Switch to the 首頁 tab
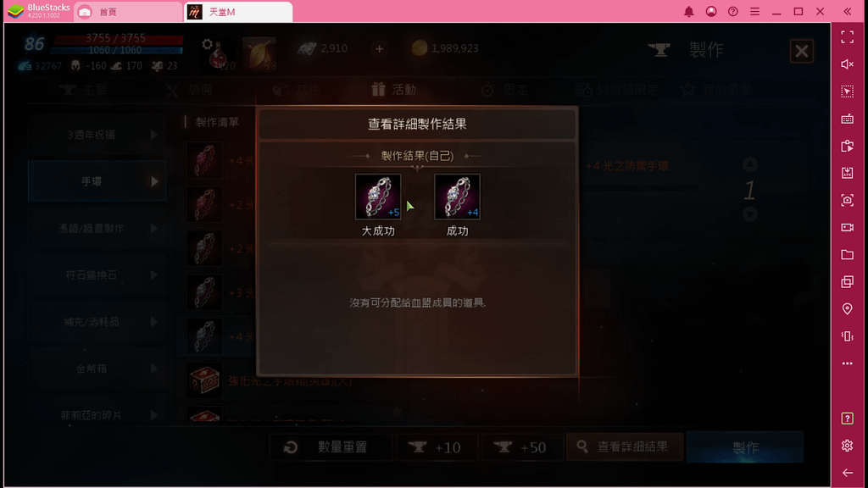The height and width of the screenshot is (488, 868). pos(128,12)
